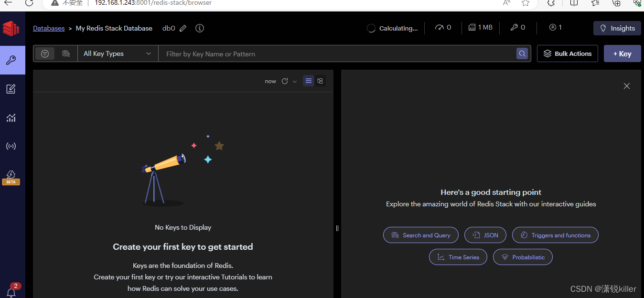Open the browser favorites list icon
This screenshot has height=298, width=644.
[595, 2]
